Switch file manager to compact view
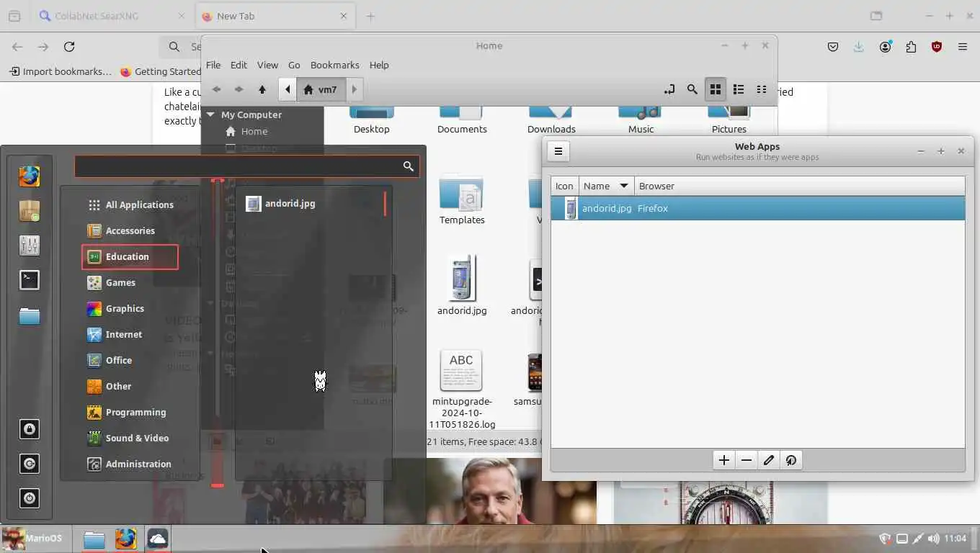The image size is (980, 553). tap(762, 89)
